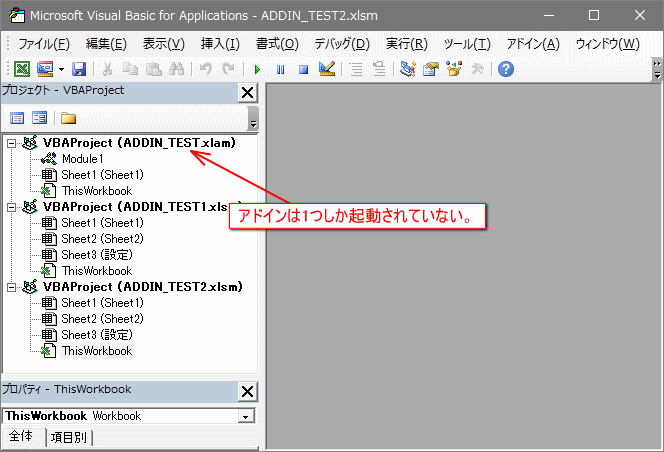
Task: Click the Redo arrow icon
Action: pos(228,69)
